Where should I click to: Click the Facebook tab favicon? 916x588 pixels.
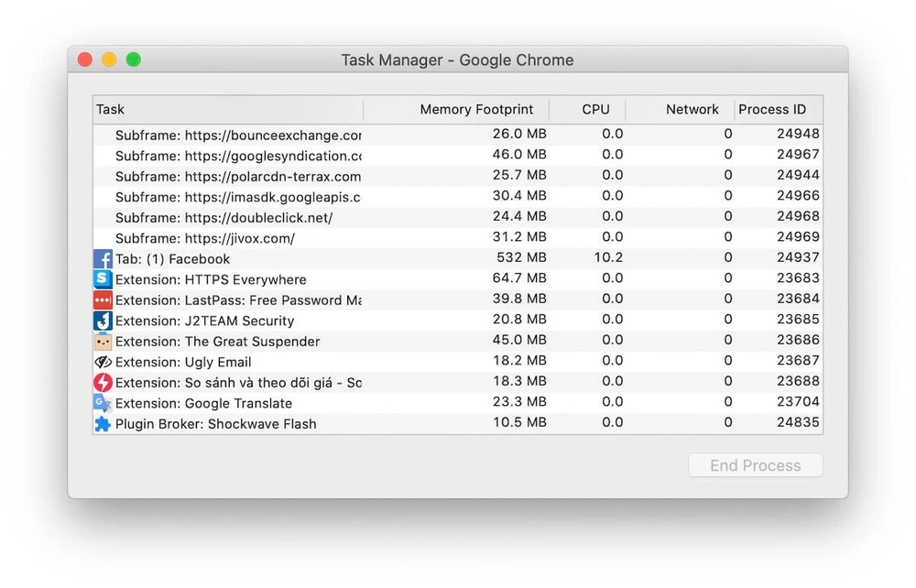(103, 258)
